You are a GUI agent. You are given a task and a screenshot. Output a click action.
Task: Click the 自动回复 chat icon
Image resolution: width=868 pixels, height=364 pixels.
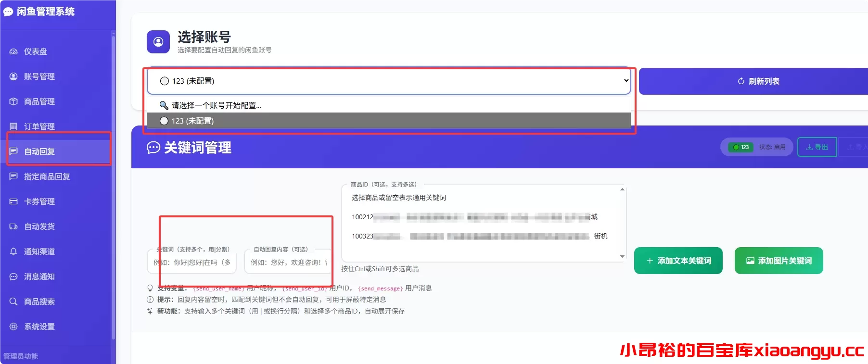(13, 151)
